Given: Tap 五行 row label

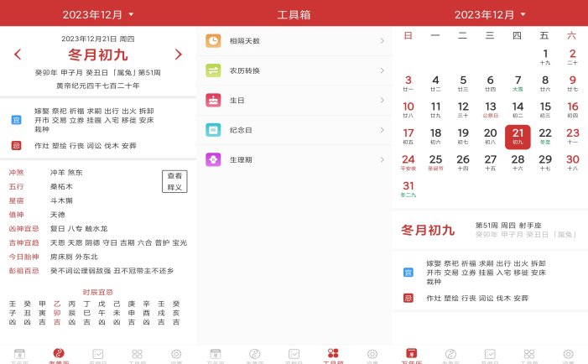Looking at the screenshot, I should (16, 186).
